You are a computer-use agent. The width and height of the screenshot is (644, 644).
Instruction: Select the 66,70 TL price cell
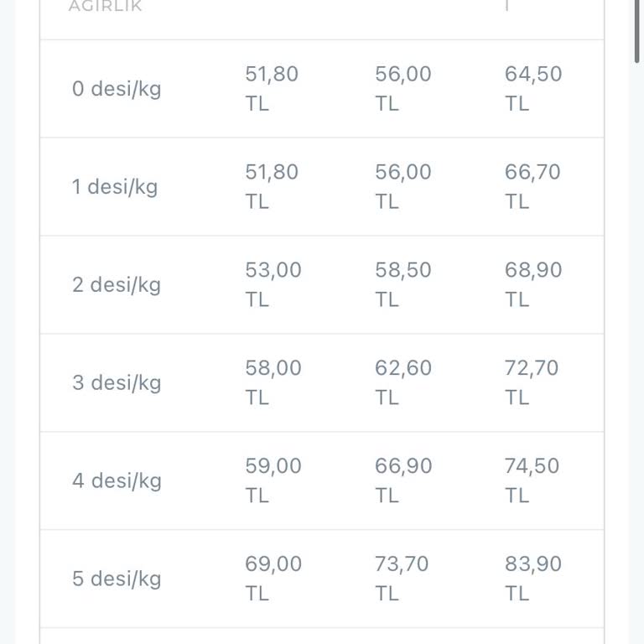(x=533, y=187)
